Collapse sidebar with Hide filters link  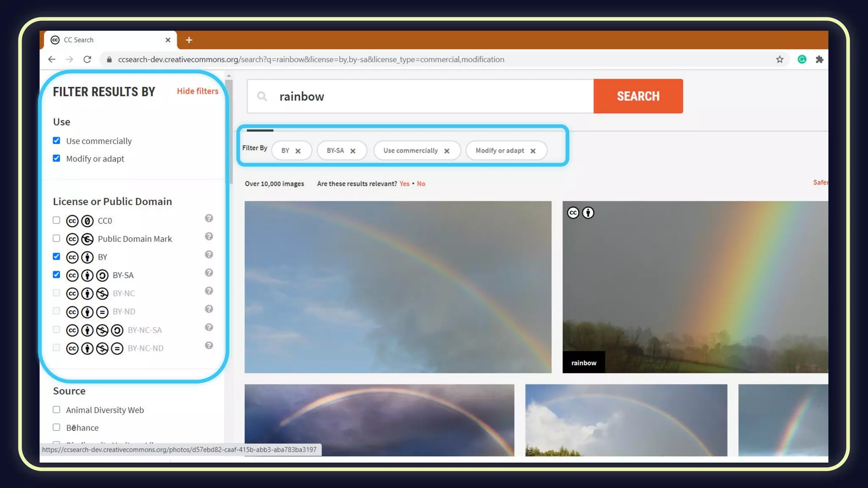[198, 91]
